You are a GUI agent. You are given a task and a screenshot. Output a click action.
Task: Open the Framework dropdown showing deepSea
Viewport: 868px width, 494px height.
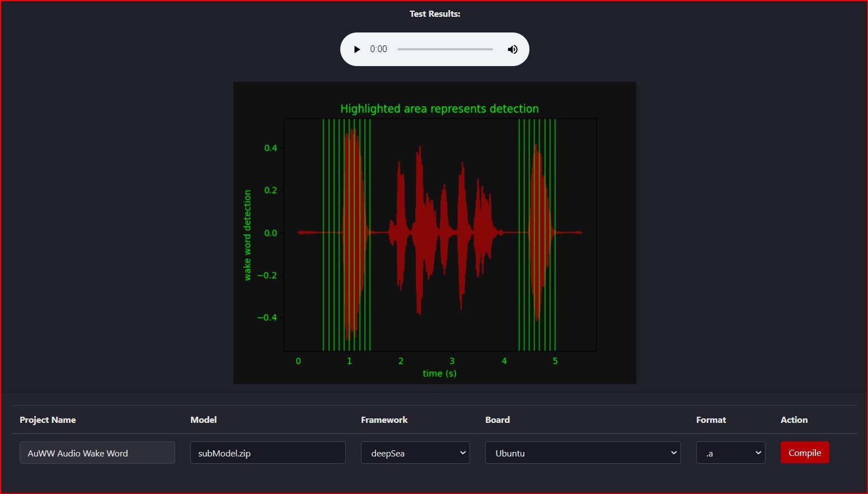[x=415, y=453]
